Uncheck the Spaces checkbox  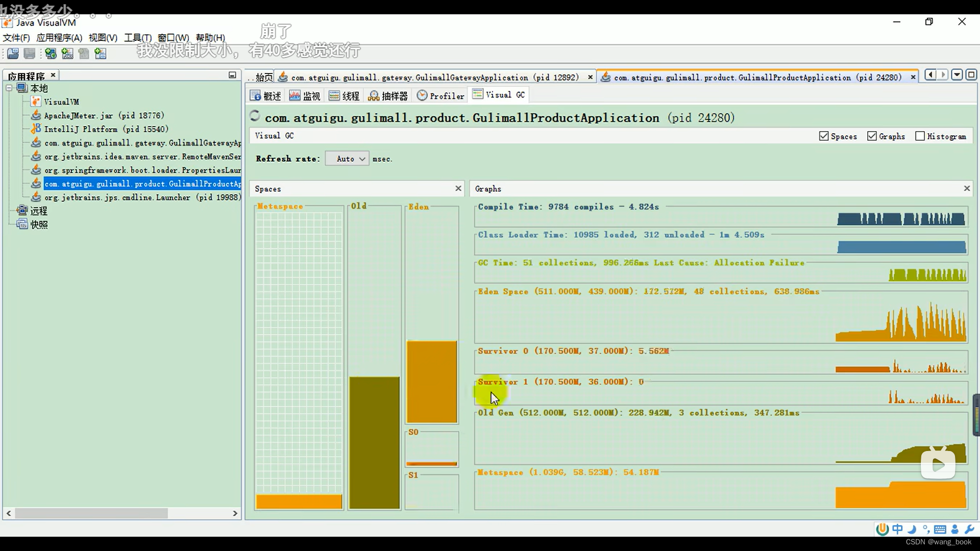824,136
